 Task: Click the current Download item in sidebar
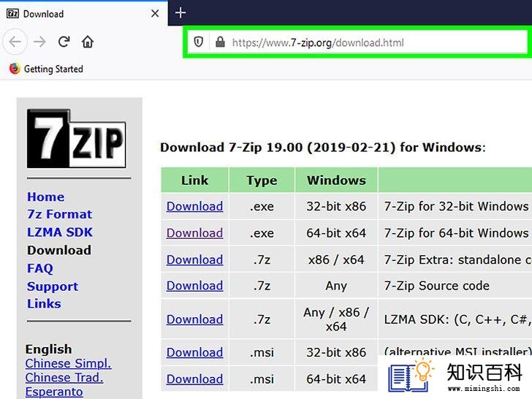59,251
